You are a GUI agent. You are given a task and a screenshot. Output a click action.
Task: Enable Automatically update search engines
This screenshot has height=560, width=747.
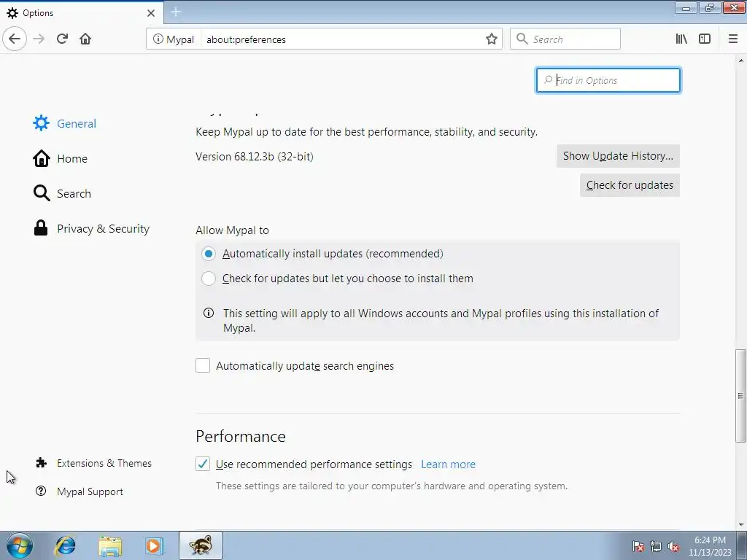[203, 366]
